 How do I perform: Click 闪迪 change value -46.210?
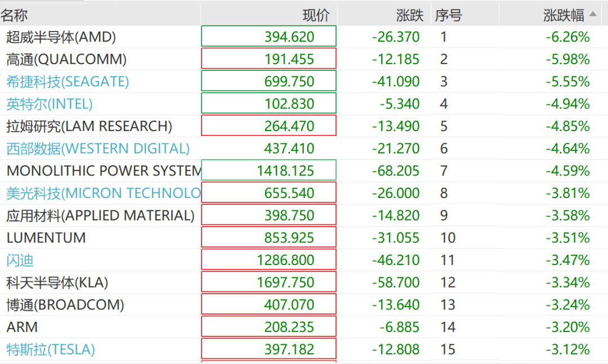pos(396,260)
